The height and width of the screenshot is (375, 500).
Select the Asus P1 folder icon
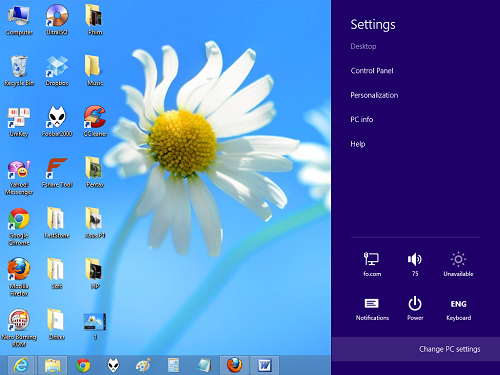(95, 223)
